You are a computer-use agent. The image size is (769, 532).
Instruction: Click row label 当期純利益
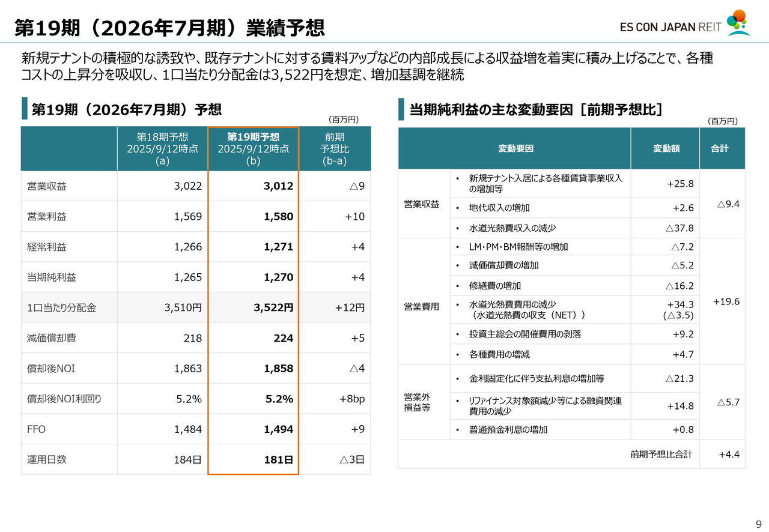point(52,277)
